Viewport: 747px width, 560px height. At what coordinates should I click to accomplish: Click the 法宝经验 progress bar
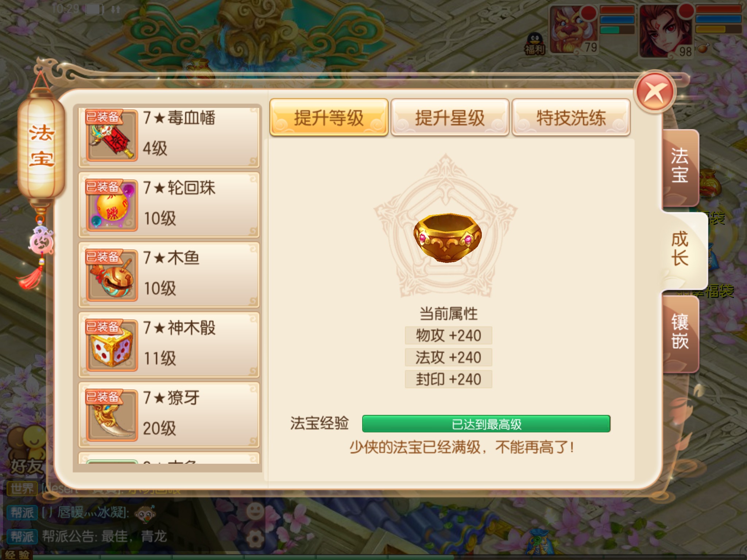pyautogui.click(x=486, y=424)
